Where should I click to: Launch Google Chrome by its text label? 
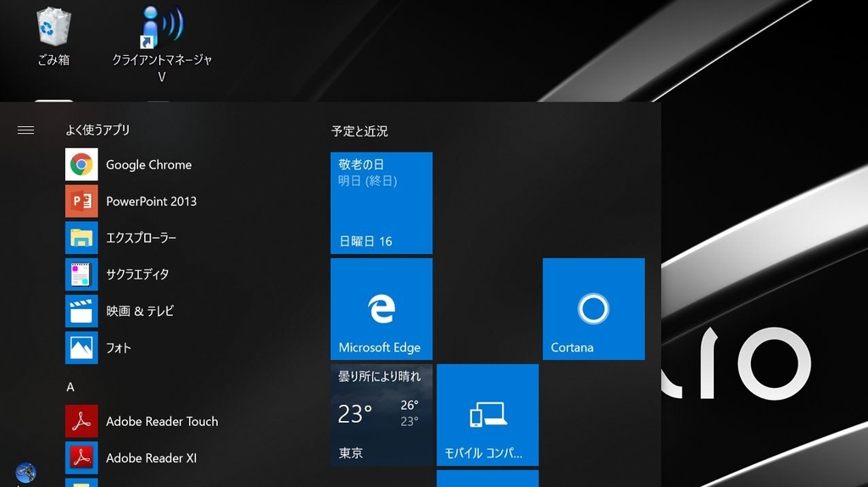click(148, 165)
